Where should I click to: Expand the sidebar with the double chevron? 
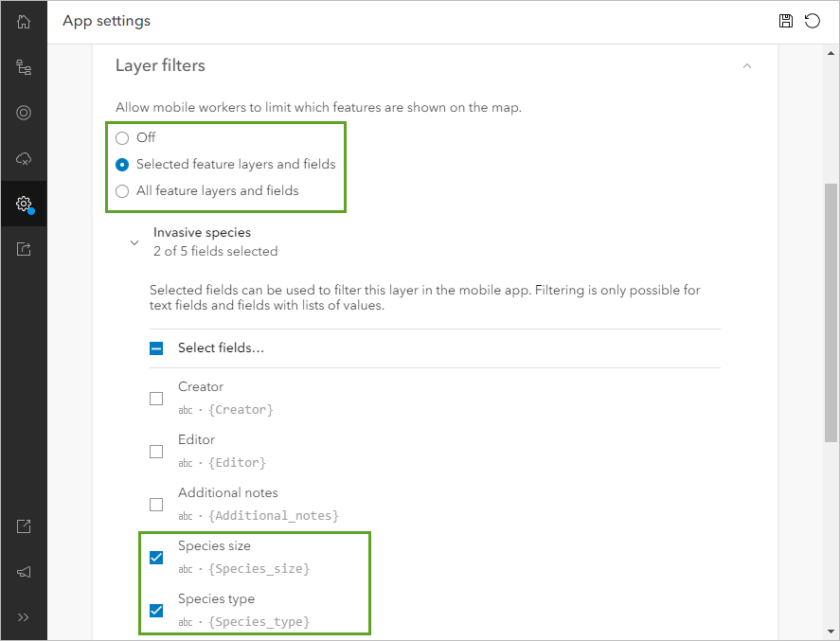[x=24, y=617]
